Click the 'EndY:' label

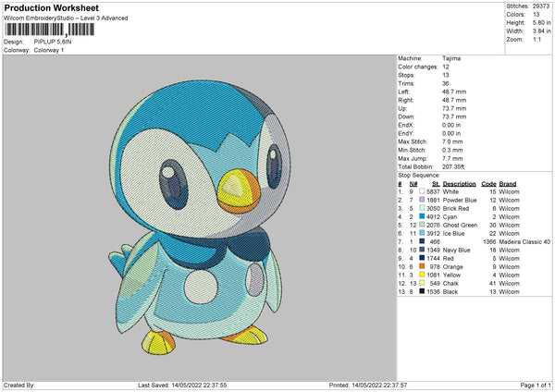coord(406,133)
